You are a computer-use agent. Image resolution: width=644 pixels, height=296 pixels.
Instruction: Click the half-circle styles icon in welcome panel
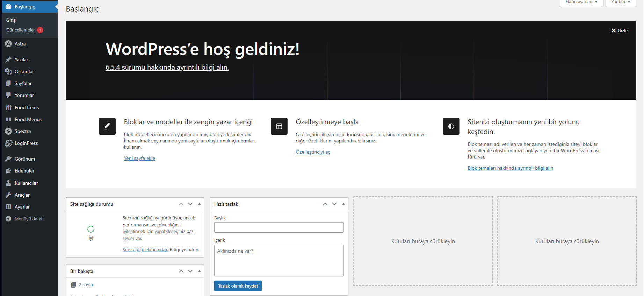click(451, 126)
